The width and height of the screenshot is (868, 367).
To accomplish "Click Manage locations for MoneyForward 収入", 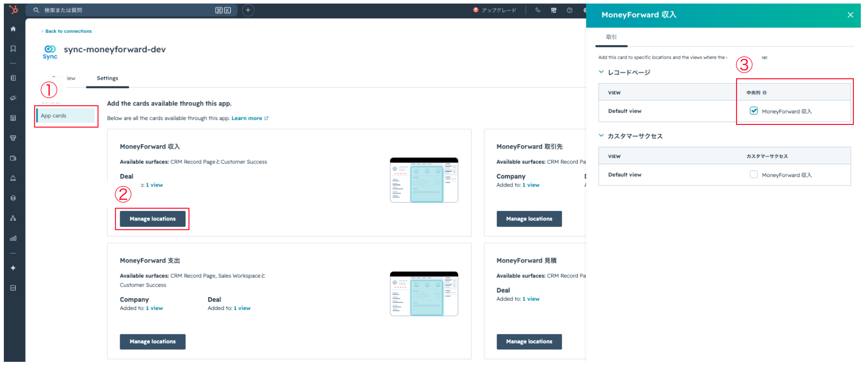I will pos(152,219).
